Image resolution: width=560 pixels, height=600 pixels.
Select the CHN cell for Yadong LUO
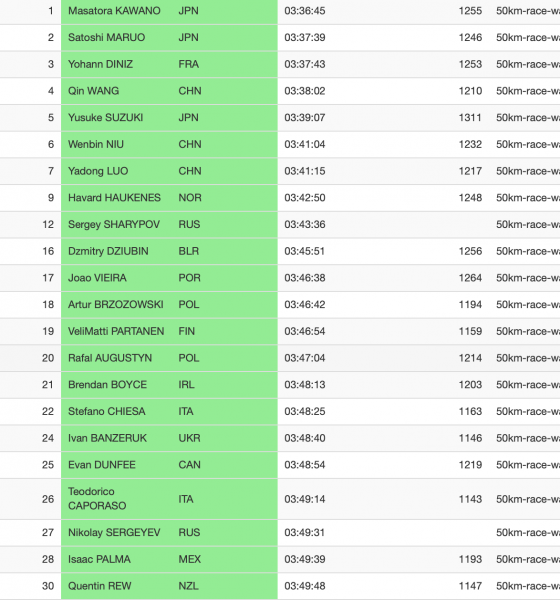pos(190,171)
